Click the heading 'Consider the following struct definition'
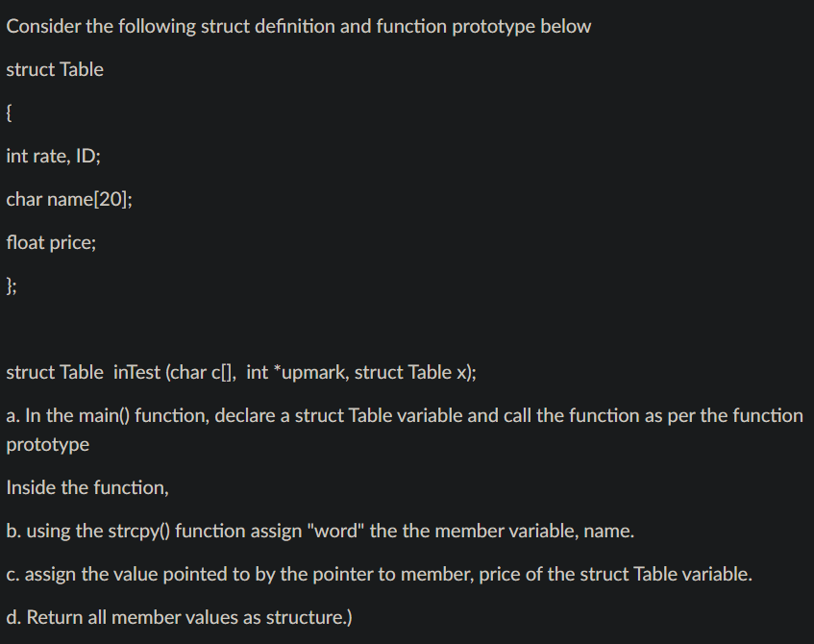The image size is (814, 644). coord(299,27)
